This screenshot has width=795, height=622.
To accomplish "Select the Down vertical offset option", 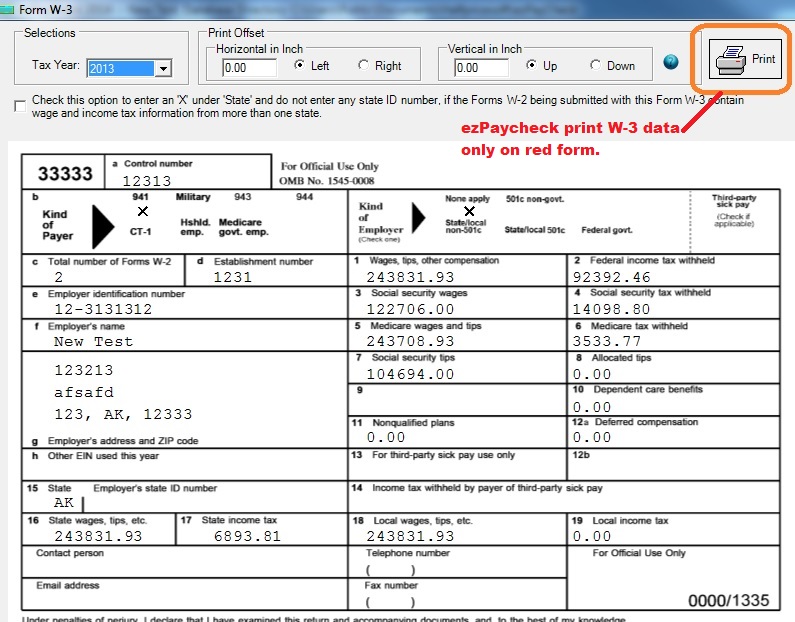I will coord(596,66).
